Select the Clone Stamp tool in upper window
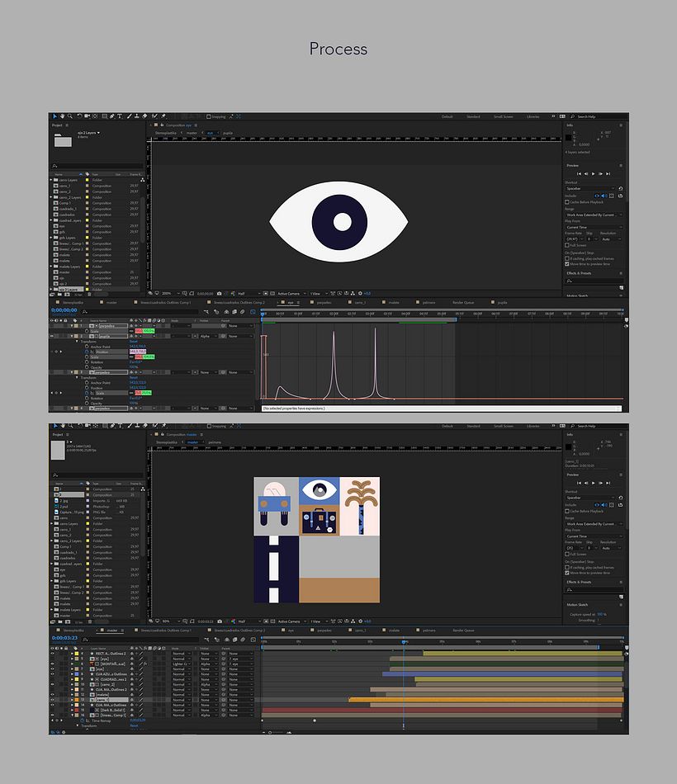This screenshot has height=784, width=677. pyautogui.click(x=136, y=116)
